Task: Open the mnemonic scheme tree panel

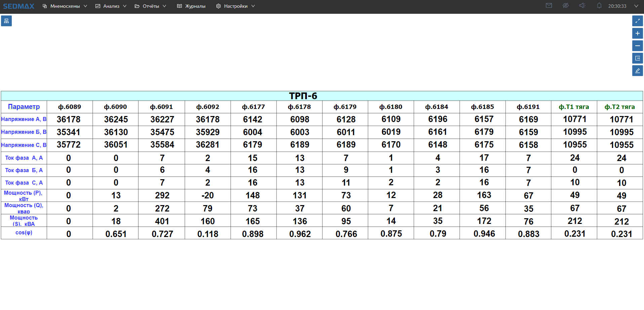Action: (6, 21)
